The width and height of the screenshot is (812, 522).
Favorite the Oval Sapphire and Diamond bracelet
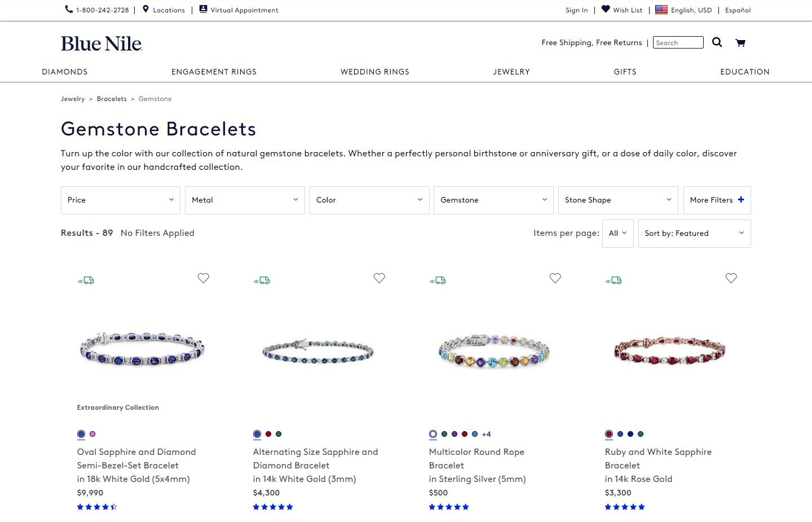(x=204, y=278)
